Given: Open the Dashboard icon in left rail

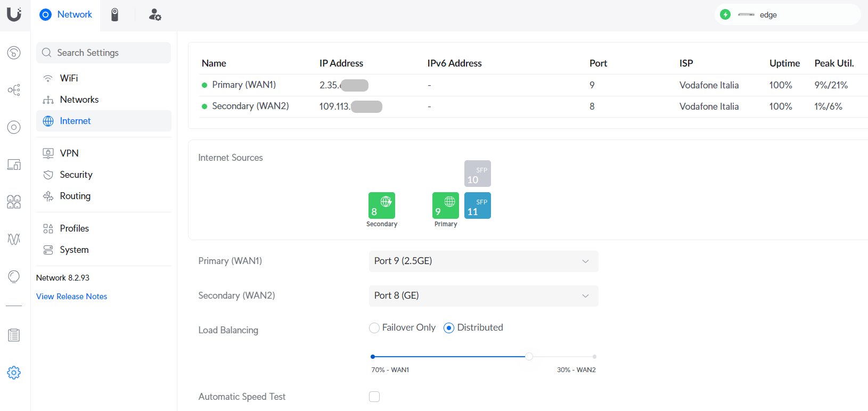Looking at the screenshot, I should click(14, 53).
